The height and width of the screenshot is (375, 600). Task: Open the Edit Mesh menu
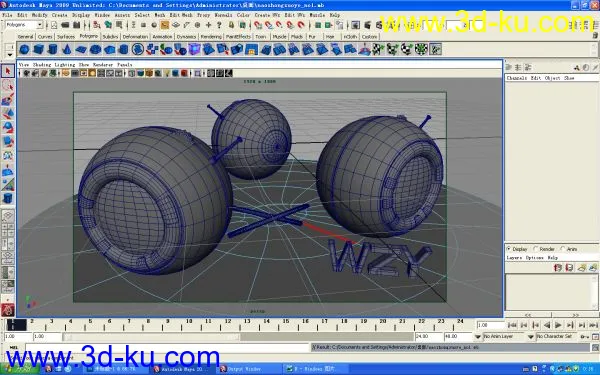click(x=181, y=15)
